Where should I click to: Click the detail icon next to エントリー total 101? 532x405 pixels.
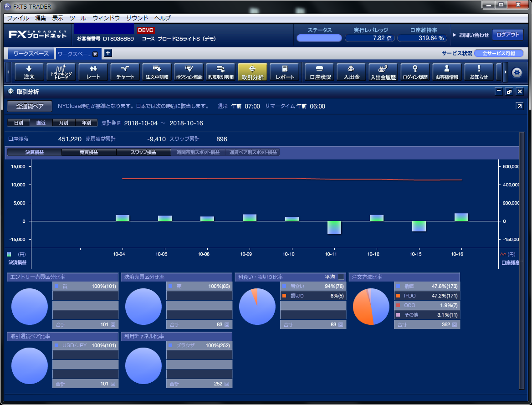point(113,325)
